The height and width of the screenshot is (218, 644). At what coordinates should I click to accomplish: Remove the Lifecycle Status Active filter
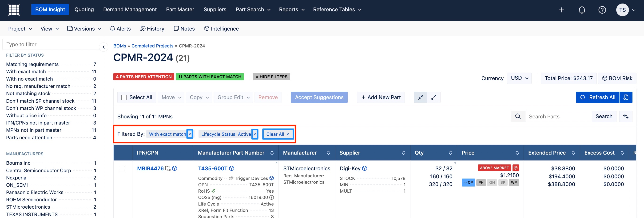coord(255,134)
